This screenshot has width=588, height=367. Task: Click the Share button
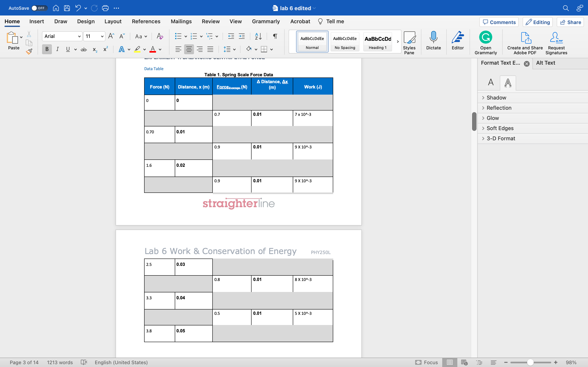tap(570, 22)
